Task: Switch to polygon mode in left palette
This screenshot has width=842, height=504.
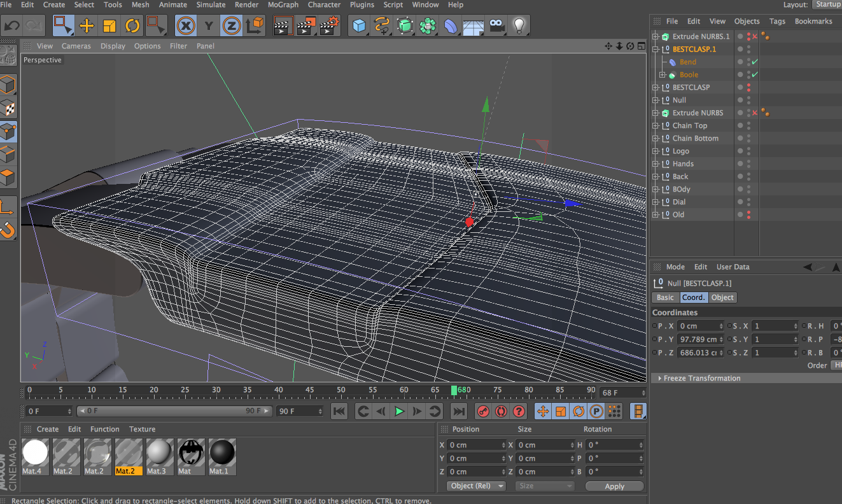Action: click(8, 178)
